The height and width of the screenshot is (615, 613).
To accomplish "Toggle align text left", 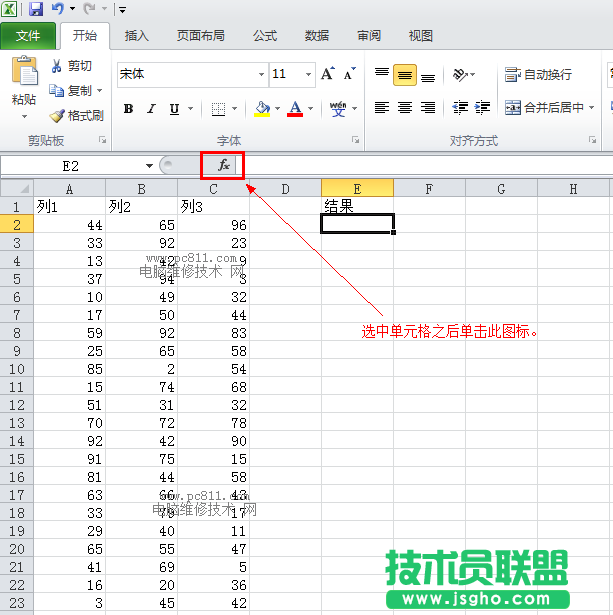I will point(382,107).
